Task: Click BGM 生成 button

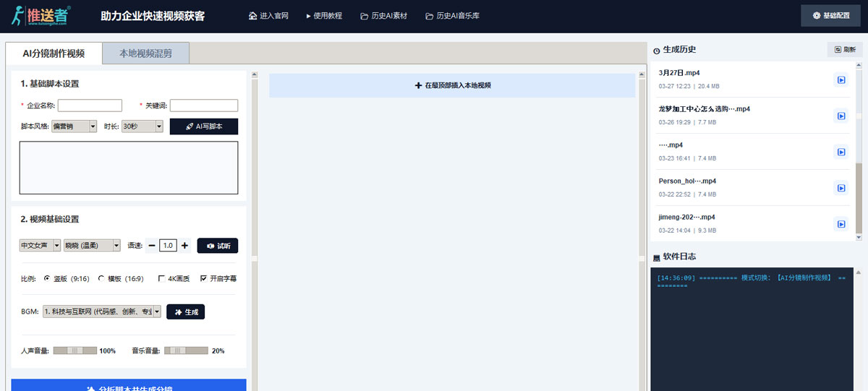Action: 186,311
